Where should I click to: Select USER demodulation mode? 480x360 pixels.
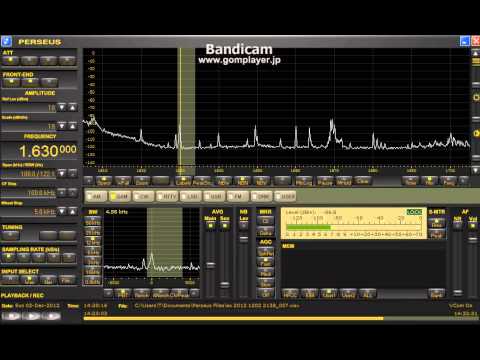[x=285, y=196]
